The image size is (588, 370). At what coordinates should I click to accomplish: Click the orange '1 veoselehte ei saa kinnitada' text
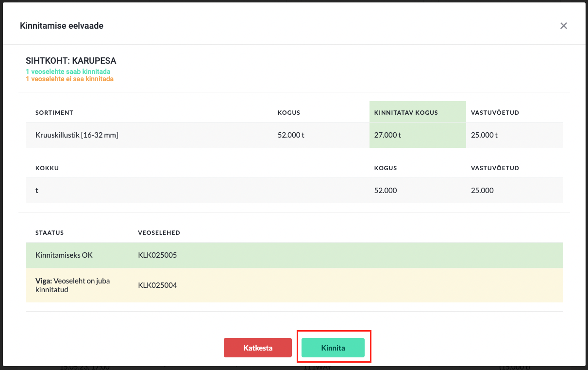point(69,79)
